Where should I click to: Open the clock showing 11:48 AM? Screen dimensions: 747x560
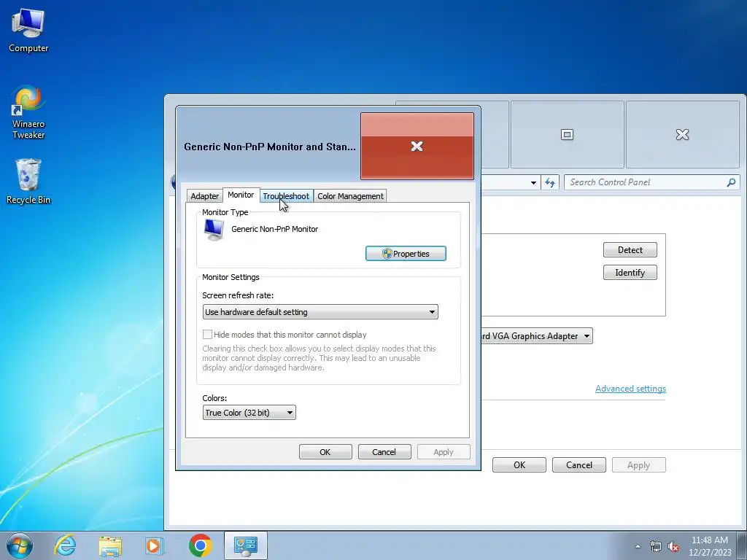click(x=709, y=545)
